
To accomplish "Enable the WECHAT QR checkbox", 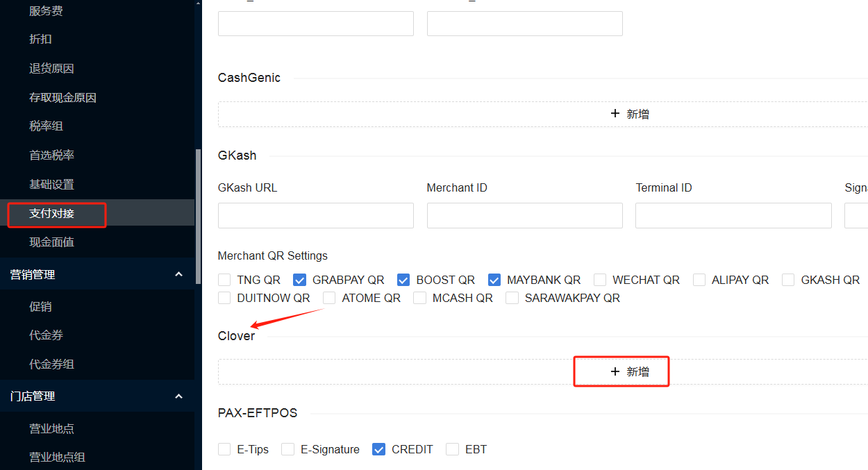I will (600, 280).
